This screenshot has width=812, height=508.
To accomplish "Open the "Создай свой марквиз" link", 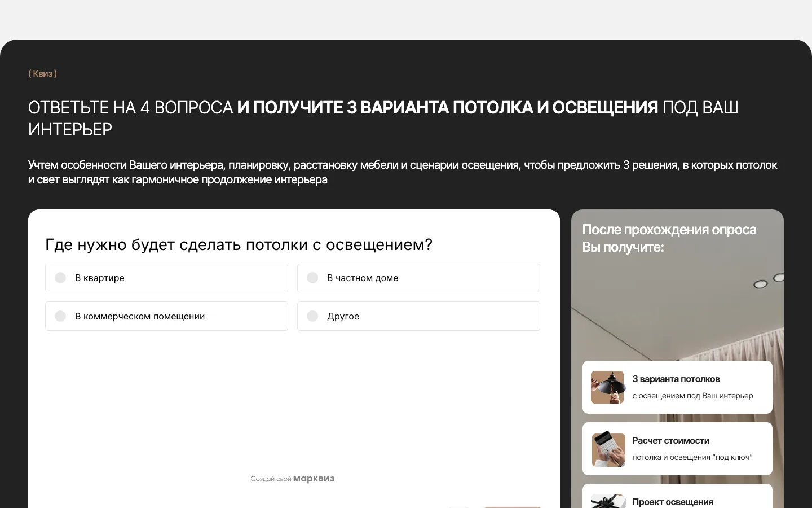I will 293,479.
